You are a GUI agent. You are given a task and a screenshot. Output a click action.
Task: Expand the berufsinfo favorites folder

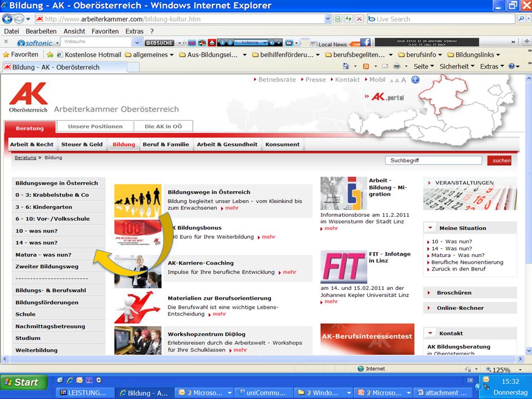point(420,55)
